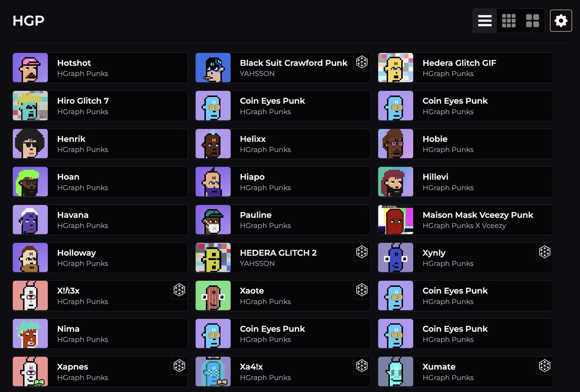The image size is (580, 392).
Task: Open the Hedera Glitch GIF thumbnail
Action: pyautogui.click(x=396, y=68)
